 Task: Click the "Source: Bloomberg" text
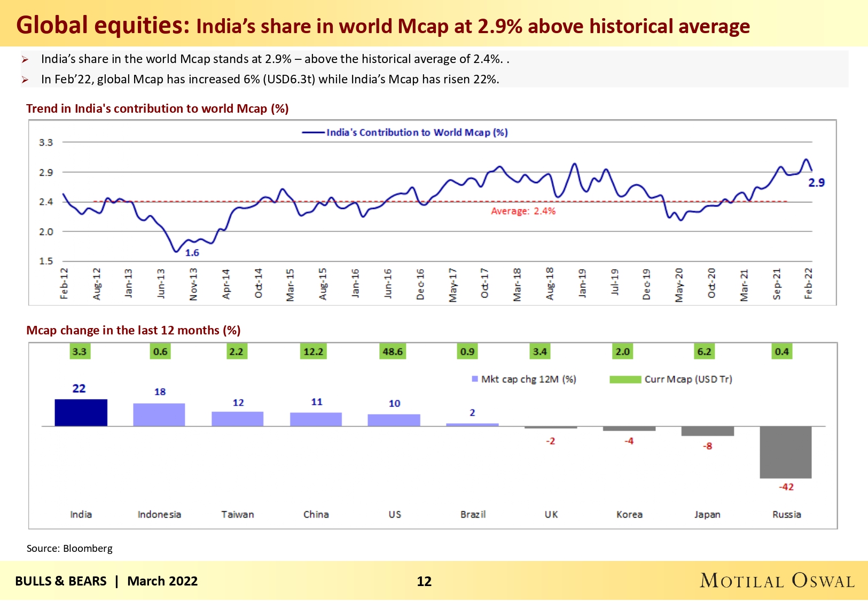(69, 548)
